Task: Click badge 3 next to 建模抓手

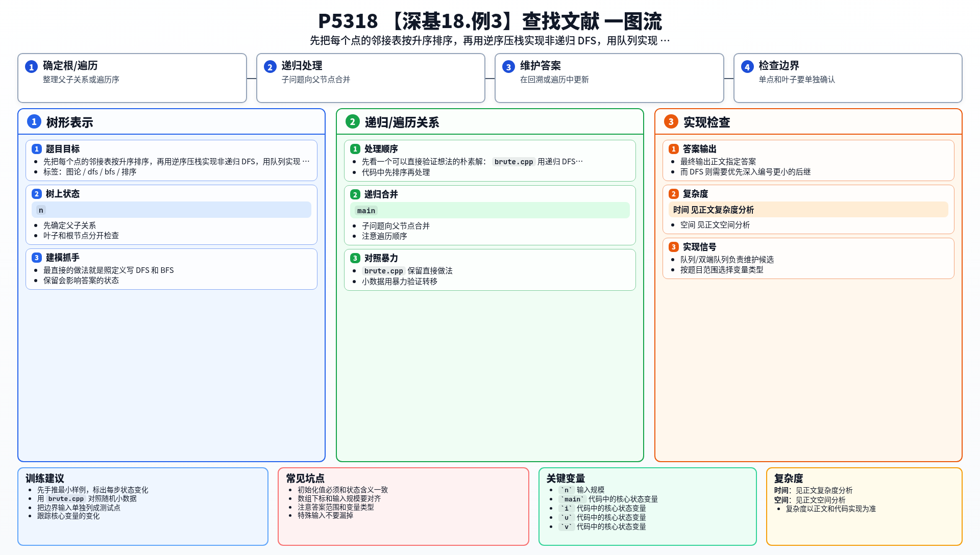Action: coord(37,258)
